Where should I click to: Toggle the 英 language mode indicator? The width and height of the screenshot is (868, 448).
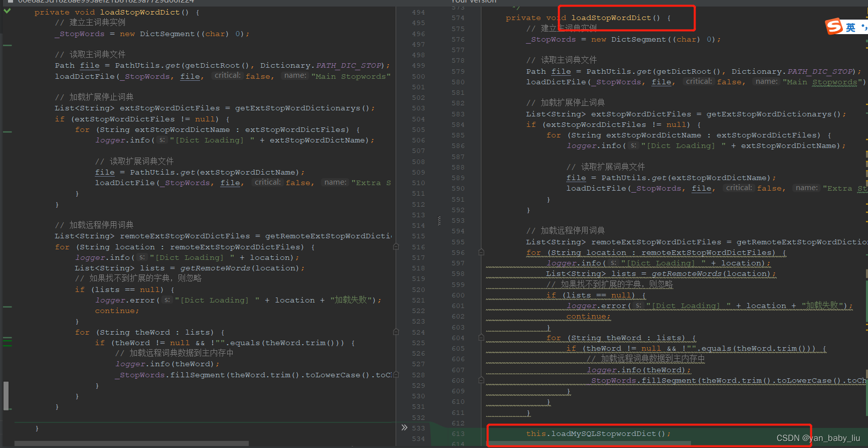[850, 28]
